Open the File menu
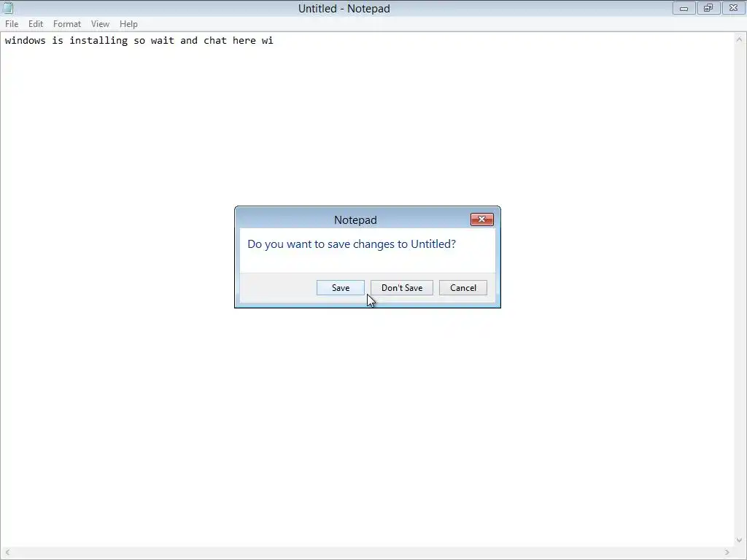This screenshot has width=747, height=560. pos(12,24)
